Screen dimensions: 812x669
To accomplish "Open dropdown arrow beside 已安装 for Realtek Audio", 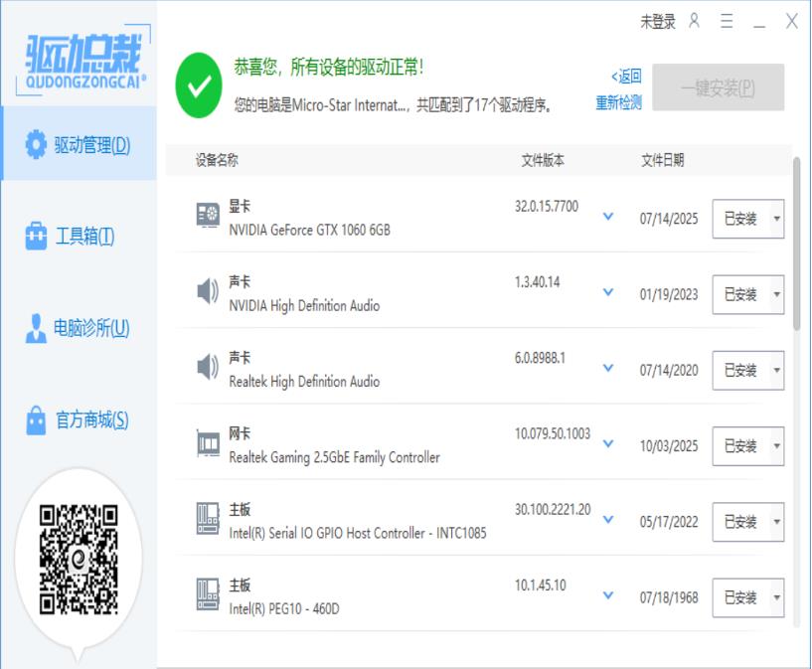I will pos(777,370).
